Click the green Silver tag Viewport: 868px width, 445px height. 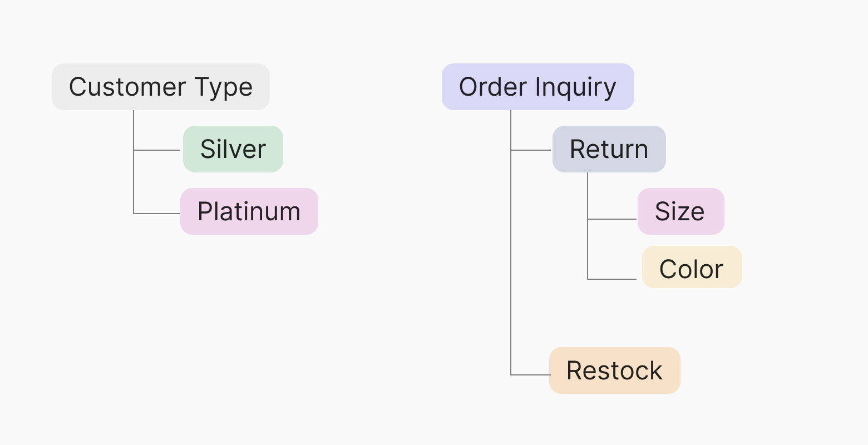233,149
